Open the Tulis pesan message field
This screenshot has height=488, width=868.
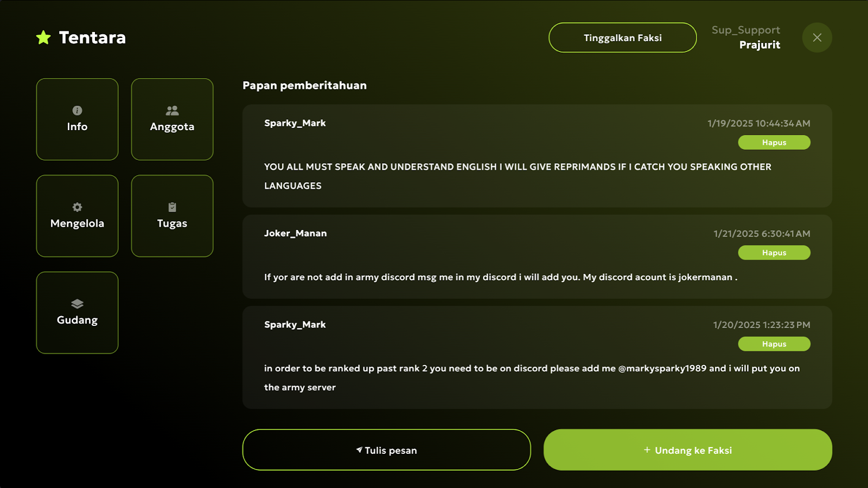[386, 450]
